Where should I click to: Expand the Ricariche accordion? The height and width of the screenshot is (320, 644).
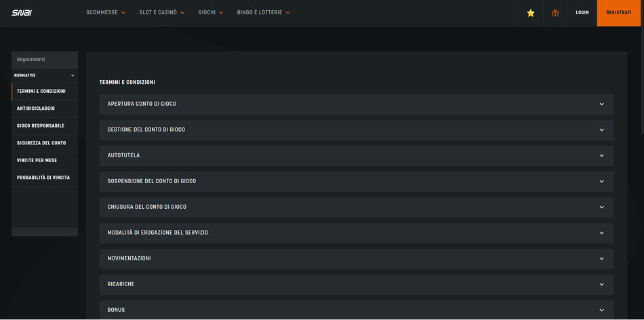(356, 285)
